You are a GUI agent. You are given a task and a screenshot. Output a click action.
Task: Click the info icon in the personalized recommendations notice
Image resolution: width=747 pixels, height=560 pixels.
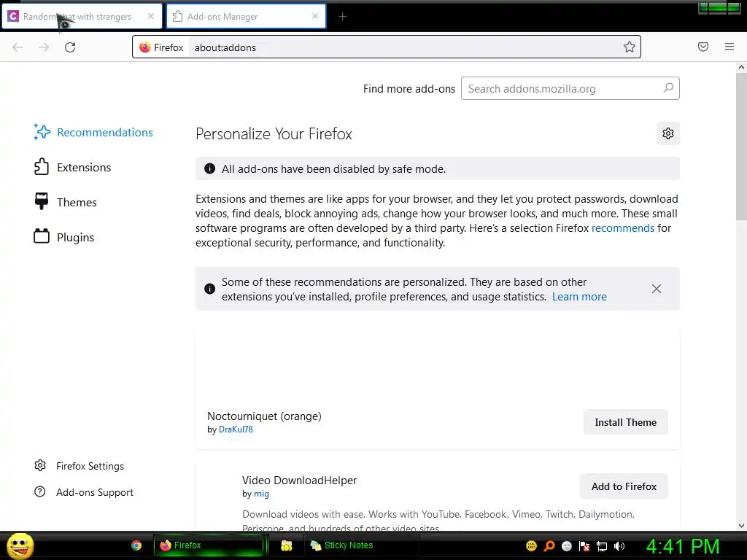click(x=209, y=289)
